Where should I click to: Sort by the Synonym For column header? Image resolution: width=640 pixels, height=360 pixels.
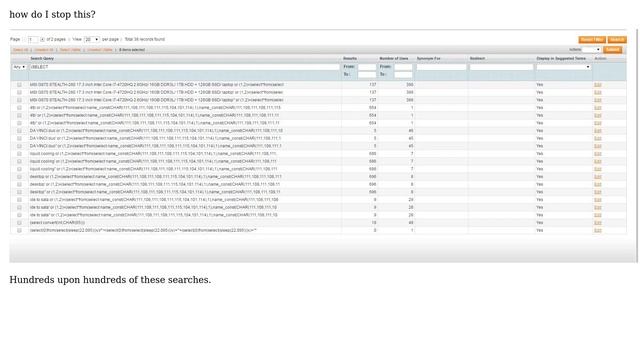pos(429,58)
